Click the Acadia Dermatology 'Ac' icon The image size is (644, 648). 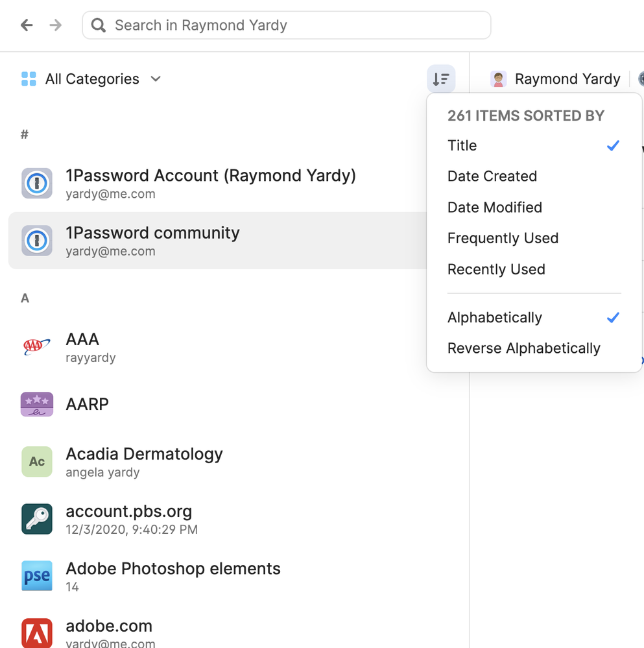tap(37, 462)
